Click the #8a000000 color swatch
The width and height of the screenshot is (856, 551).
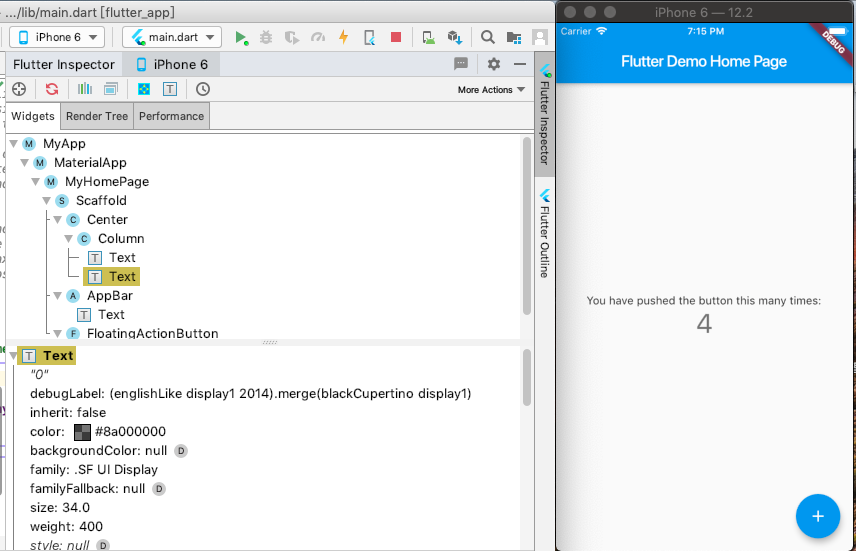pos(82,432)
